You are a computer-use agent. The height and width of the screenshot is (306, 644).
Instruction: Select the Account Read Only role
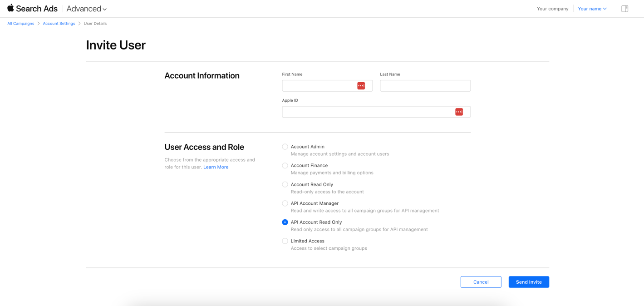pyautogui.click(x=285, y=184)
